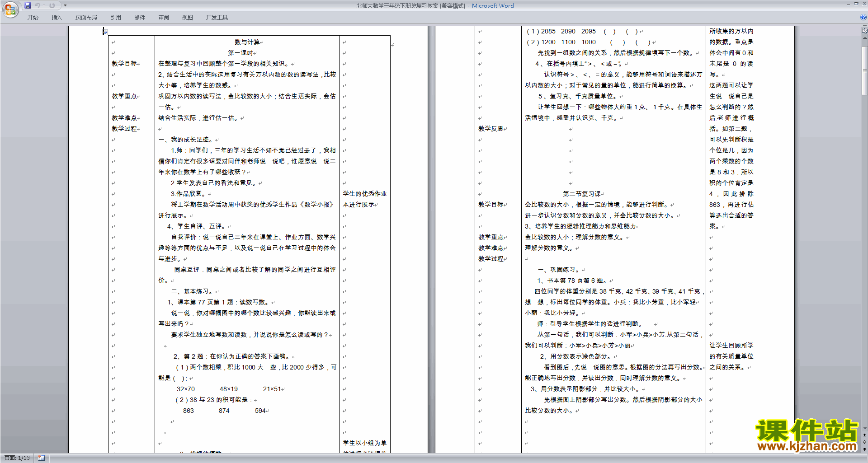Click the text 21×51
Screen dimensions: 868x463
pos(272,389)
